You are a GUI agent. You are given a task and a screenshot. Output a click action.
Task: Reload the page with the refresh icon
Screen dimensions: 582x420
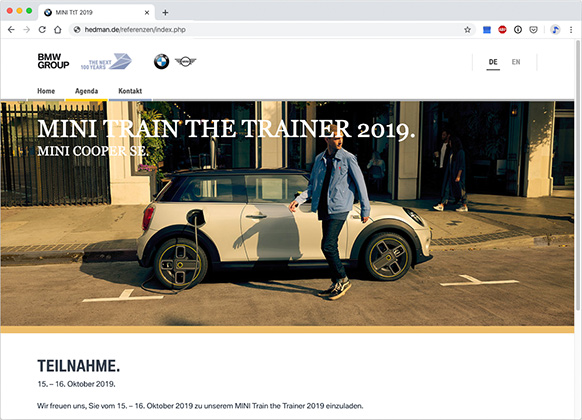click(42, 30)
